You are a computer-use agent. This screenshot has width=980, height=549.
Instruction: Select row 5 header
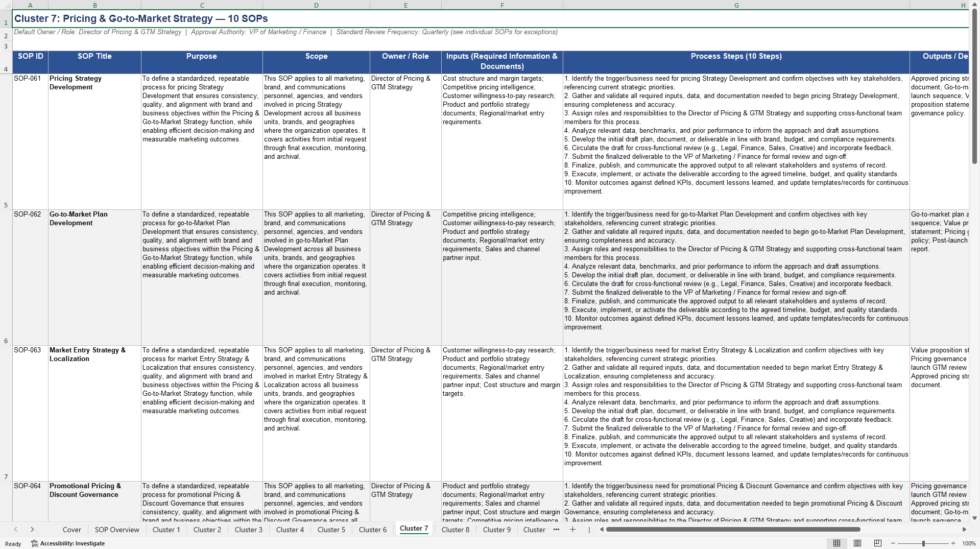(6, 141)
